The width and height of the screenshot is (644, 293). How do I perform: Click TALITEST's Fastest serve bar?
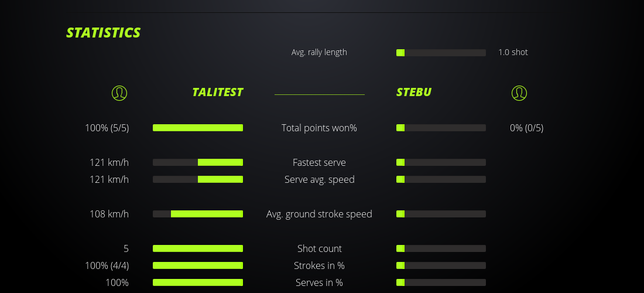(198, 162)
